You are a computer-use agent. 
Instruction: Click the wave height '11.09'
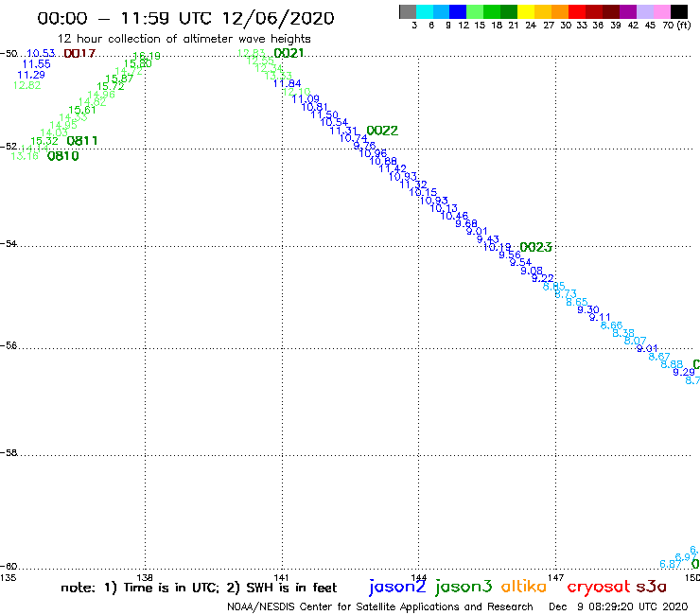pos(306,99)
